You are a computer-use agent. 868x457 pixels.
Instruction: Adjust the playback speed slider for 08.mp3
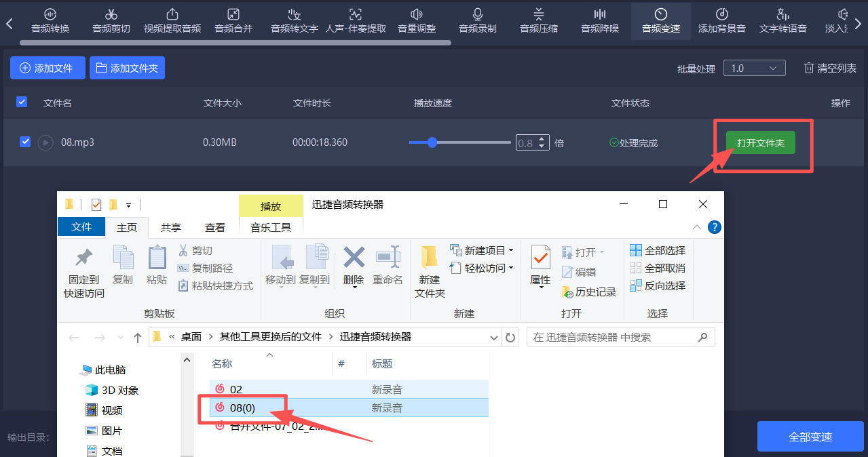coord(432,142)
